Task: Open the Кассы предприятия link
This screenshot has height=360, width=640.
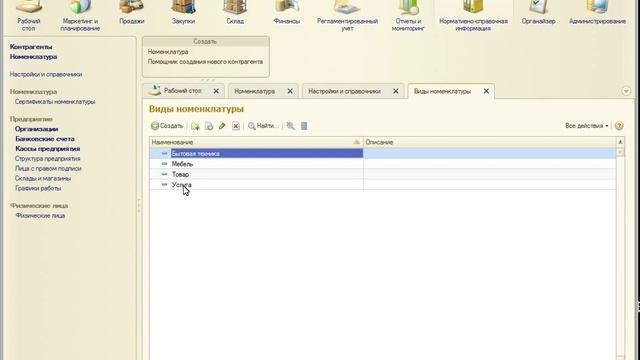Action: pyautogui.click(x=47, y=149)
